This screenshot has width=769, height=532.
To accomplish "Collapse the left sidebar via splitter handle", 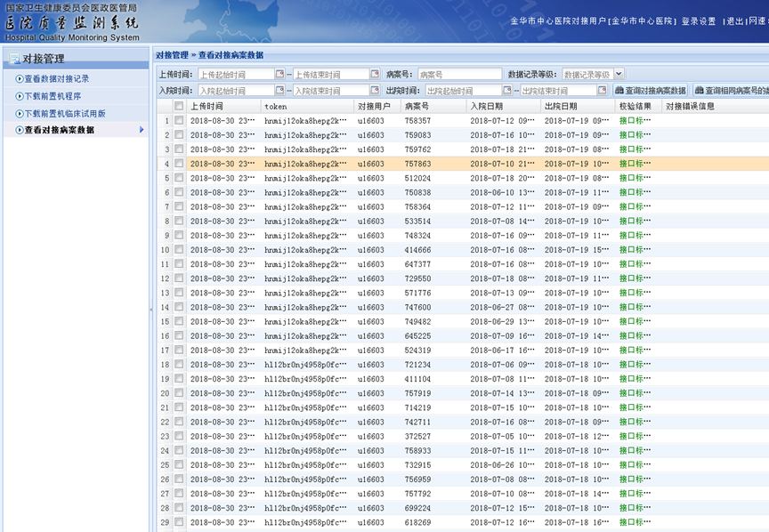I will pyautogui.click(x=151, y=310).
